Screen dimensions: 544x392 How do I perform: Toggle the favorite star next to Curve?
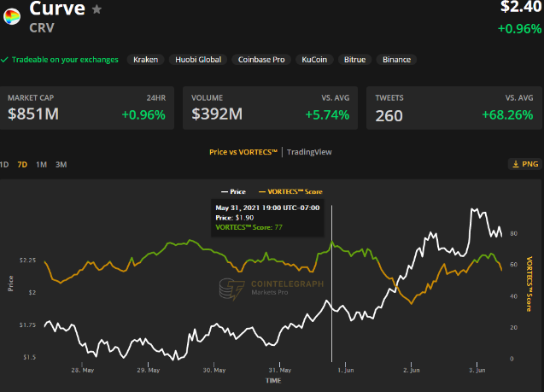[97, 9]
